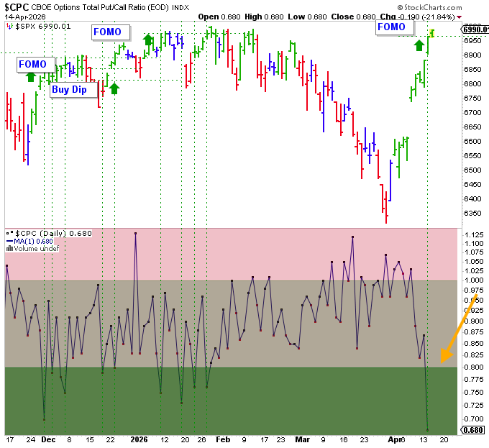This screenshot has width=489, height=448.
Task: Click the green up arrow below the April FOMO label
Action: click(x=419, y=45)
